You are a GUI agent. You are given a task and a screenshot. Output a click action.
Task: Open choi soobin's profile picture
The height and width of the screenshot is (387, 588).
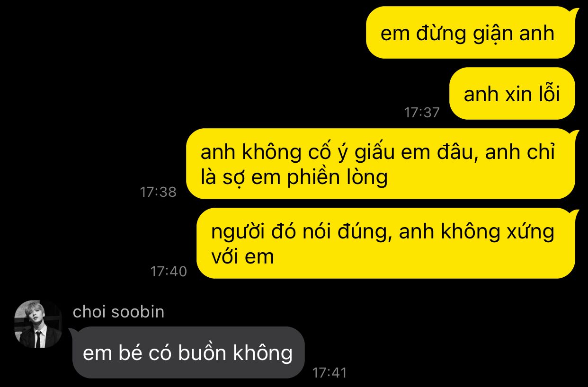38,324
